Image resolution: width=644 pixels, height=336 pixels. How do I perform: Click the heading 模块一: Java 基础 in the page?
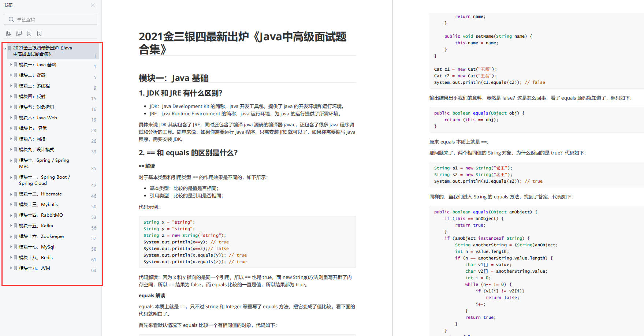[x=174, y=78]
